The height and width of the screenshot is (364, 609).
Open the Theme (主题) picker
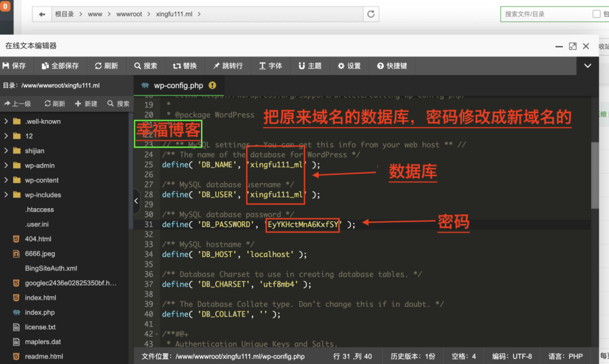pyautogui.click(x=310, y=66)
